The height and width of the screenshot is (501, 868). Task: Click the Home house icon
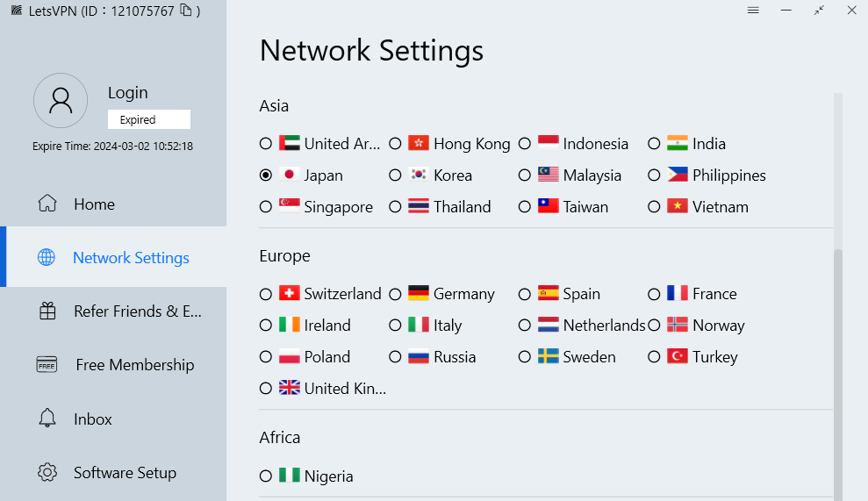pos(47,204)
